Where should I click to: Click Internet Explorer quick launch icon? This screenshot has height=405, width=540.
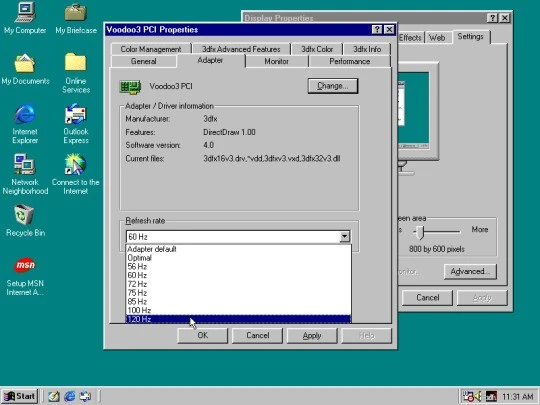(x=70, y=396)
